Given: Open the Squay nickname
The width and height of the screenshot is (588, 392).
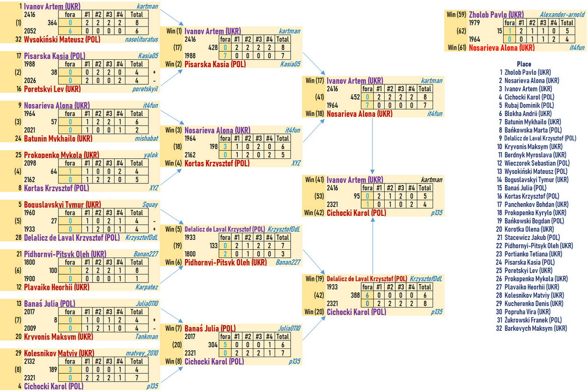Looking at the screenshot, I should click(150, 205).
